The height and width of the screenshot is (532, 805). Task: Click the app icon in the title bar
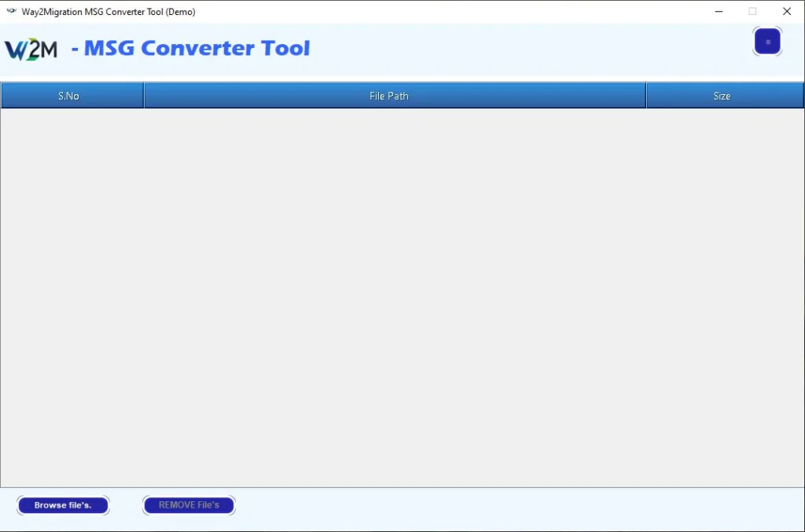(11, 12)
